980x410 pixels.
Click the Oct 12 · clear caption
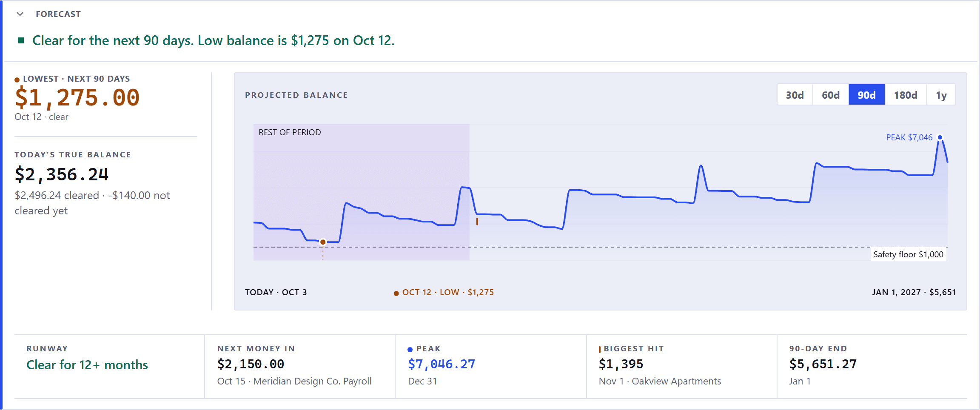[x=41, y=117]
